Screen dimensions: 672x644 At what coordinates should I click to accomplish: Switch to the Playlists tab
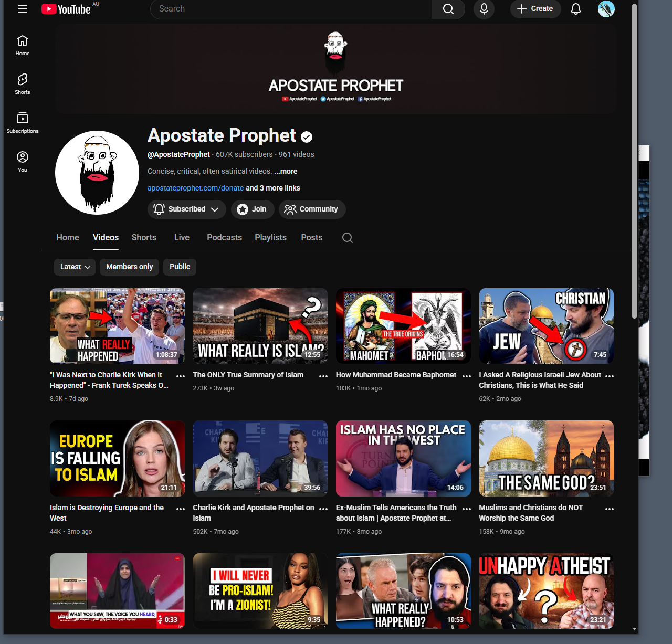click(x=270, y=238)
